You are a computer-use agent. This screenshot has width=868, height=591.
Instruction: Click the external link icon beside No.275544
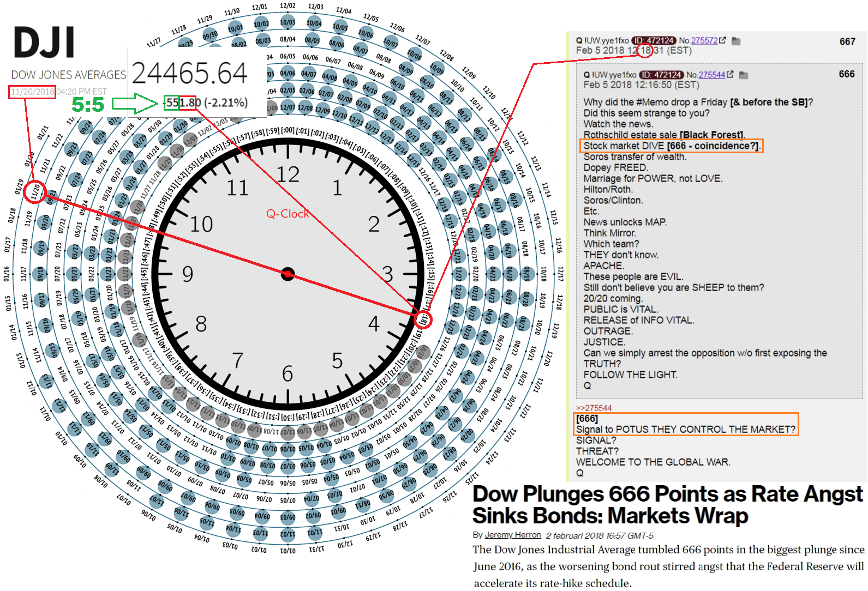point(731,75)
